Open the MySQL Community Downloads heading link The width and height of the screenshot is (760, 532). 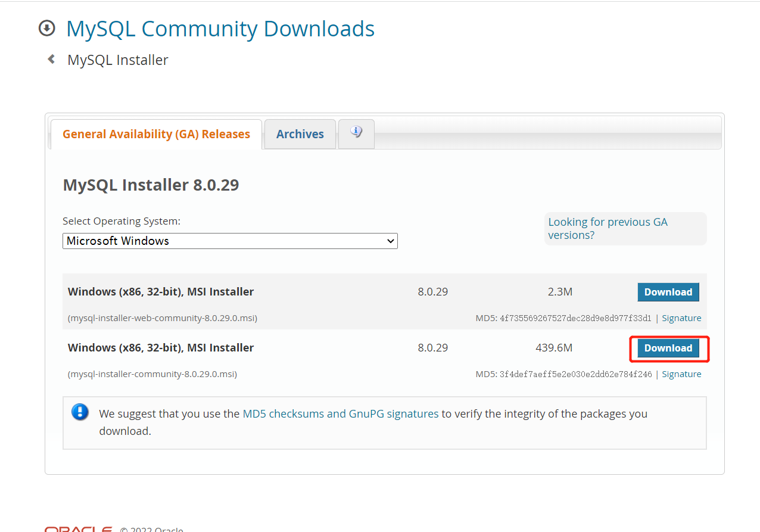pyautogui.click(x=220, y=29)
